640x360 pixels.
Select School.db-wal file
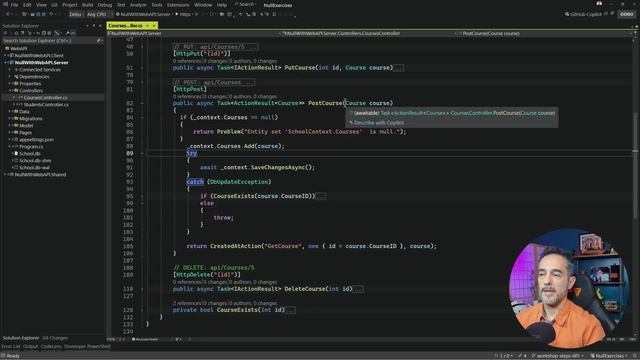coord(34,167)
